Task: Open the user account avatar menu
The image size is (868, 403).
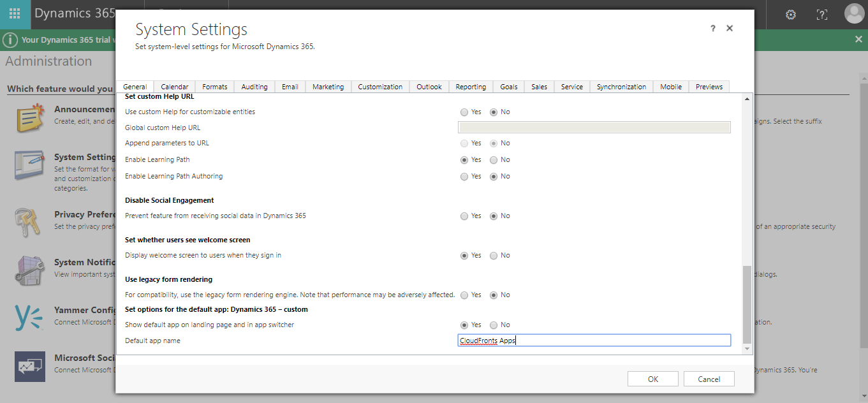Action: [x=854, y=13]
